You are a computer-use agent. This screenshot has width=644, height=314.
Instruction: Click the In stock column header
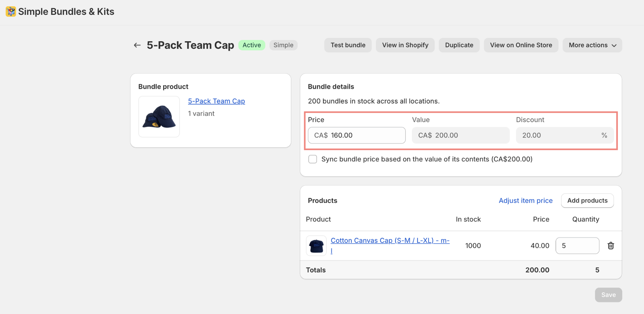468,219
